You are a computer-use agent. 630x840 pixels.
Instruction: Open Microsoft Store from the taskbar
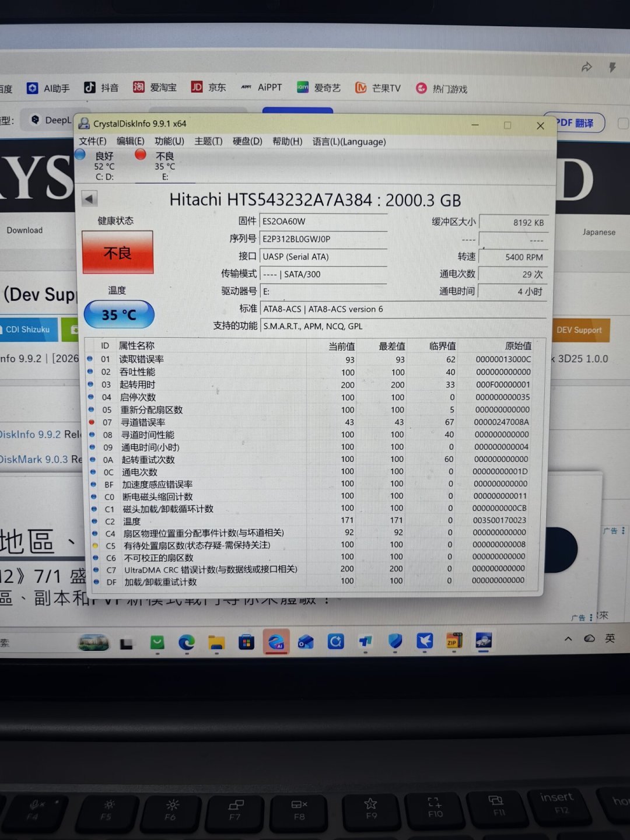pyautogui.click(x=246, y=643)
